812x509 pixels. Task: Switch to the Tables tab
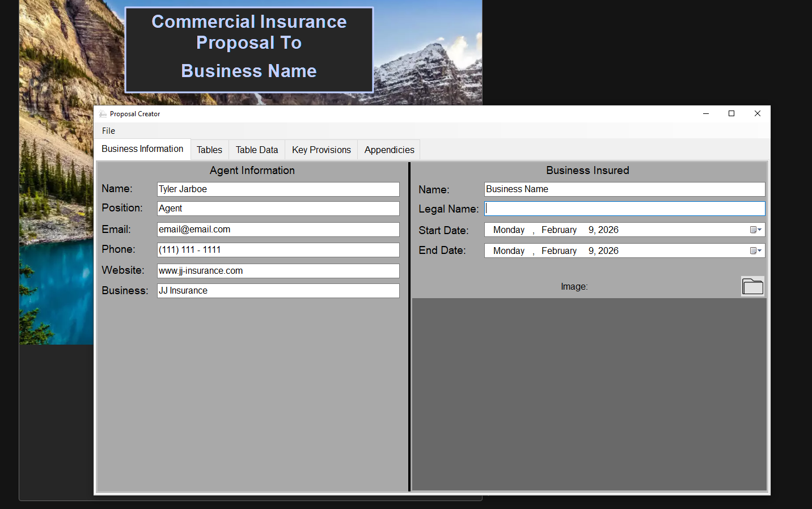click(209, 150)
